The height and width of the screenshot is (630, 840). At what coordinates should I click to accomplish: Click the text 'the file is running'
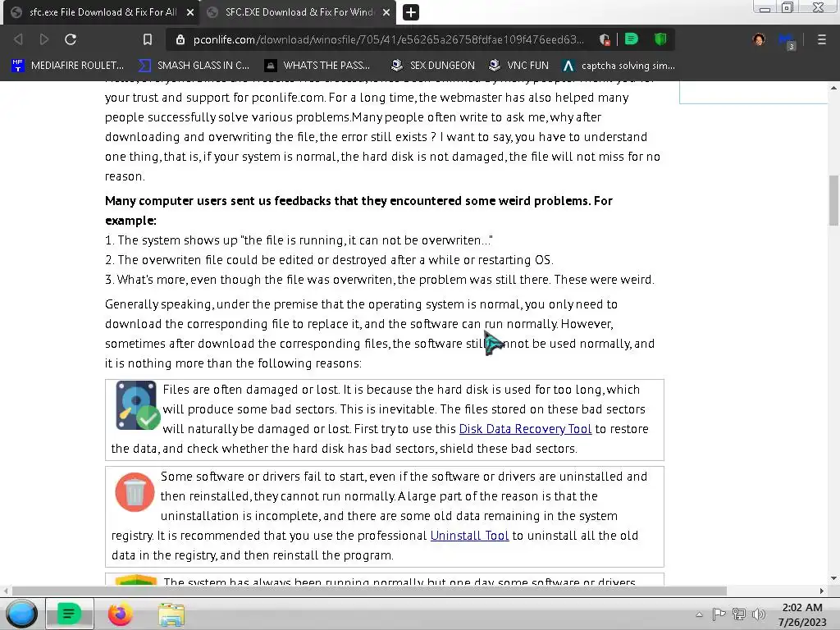coord(294,240)
